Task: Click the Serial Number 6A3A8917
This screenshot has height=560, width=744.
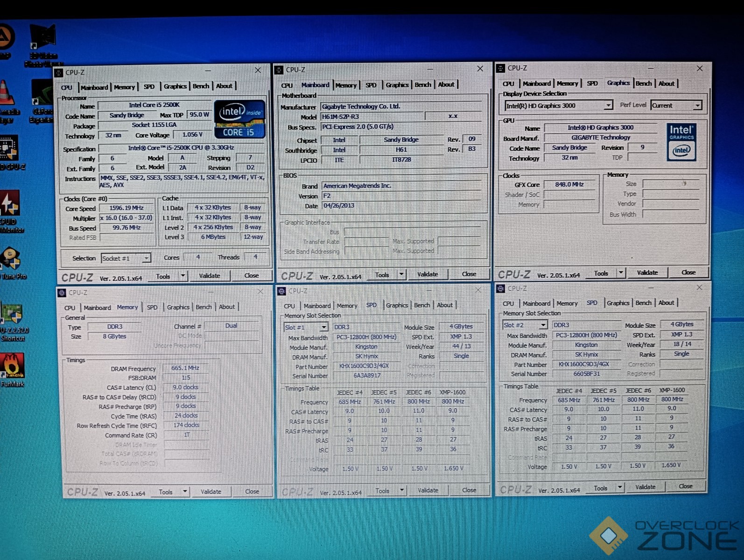Action: click(367, 375)
